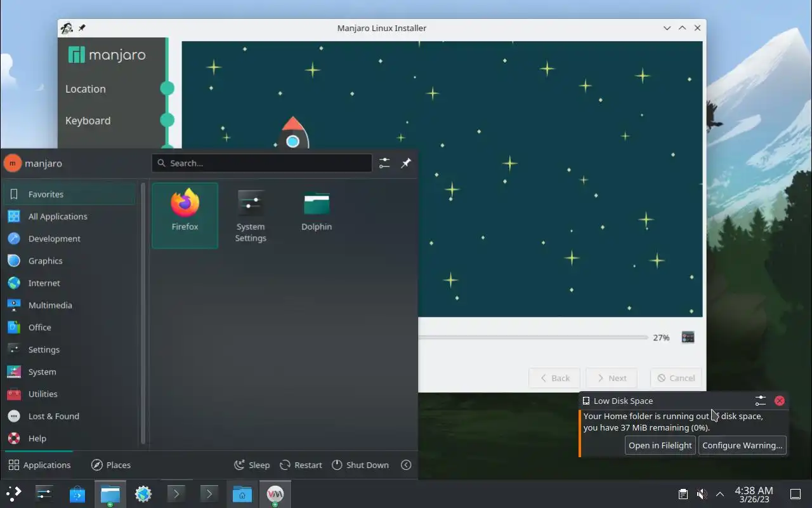Click Open in Filelight button

click(x=660, y=445)
